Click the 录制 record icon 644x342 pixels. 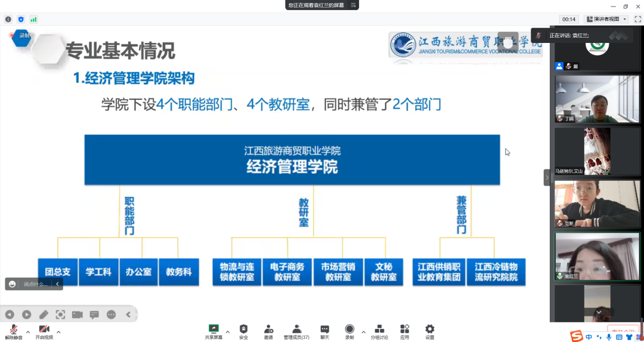tap(349, 331)
